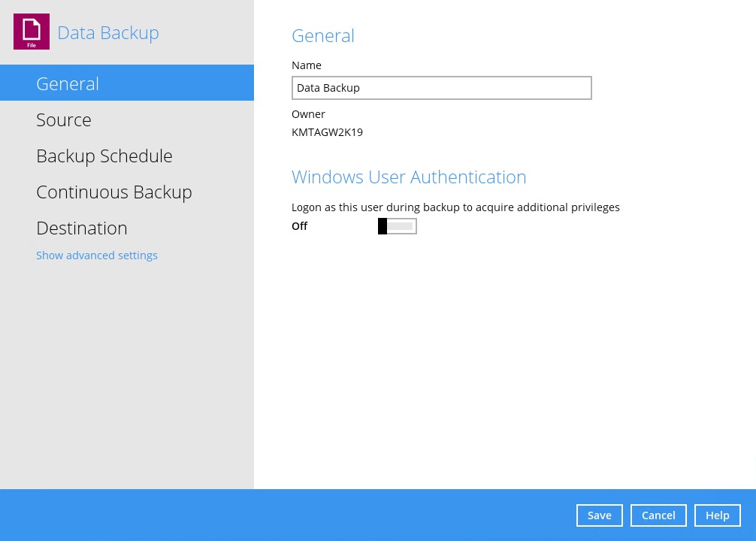
Task: Open the Source settings section
Action: click(x=64, y=120)
